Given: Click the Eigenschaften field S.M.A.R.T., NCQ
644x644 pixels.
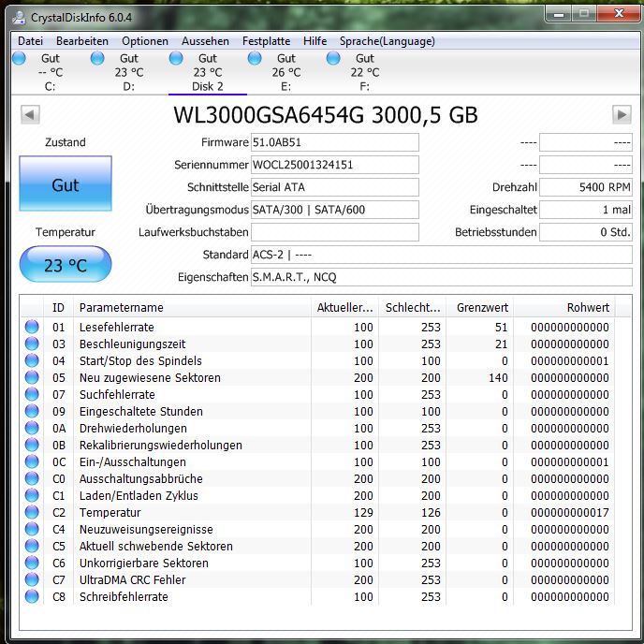Looking at the screenshot, I should [442, 277].
